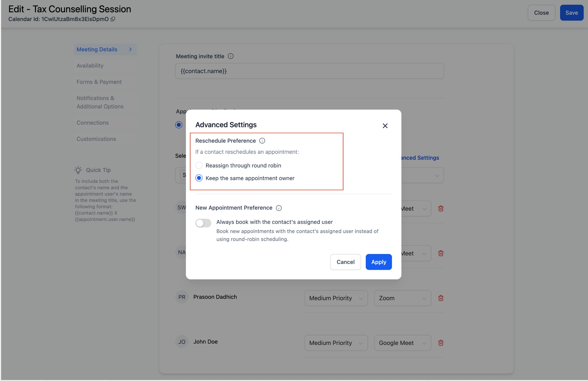The width and height of the screenshot is (588, 381).
Task: Open Forms & Payment section
Action: [x=99, y=82]
